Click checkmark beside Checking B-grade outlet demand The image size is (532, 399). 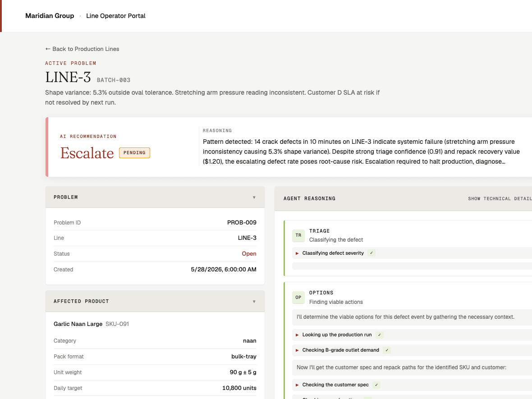tap(387, 350)
